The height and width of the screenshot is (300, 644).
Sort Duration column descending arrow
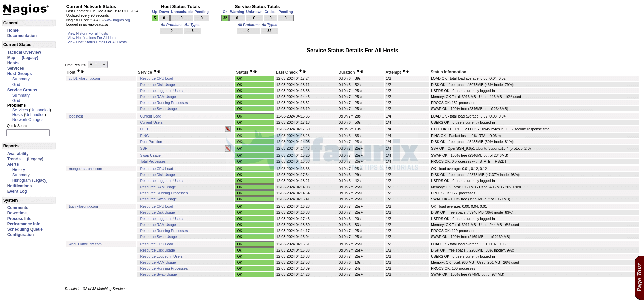362,71
